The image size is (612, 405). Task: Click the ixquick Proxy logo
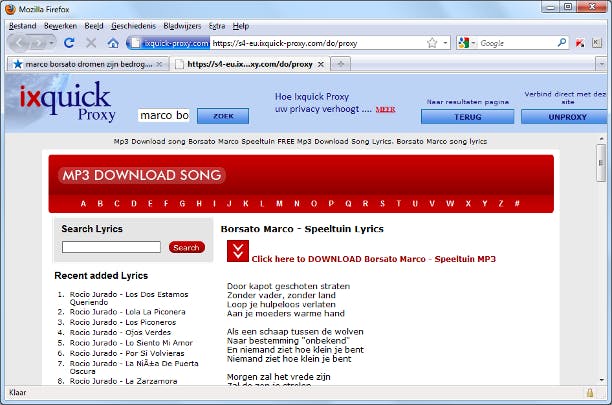click(66, 102)
